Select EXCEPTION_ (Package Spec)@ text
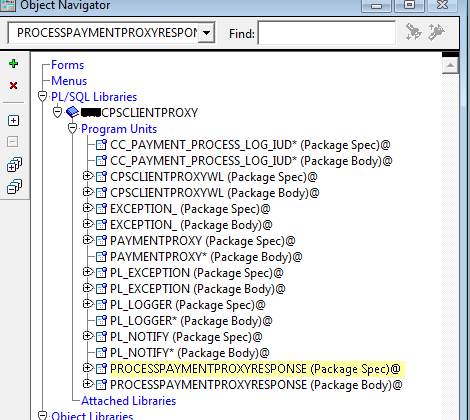The width and height of the screenshot is (470, 420). (190, 209)
